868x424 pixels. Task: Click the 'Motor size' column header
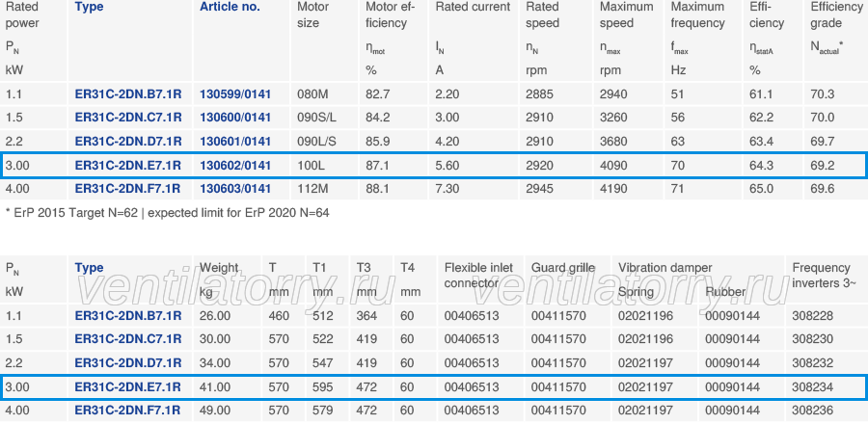tap(313, 14)
